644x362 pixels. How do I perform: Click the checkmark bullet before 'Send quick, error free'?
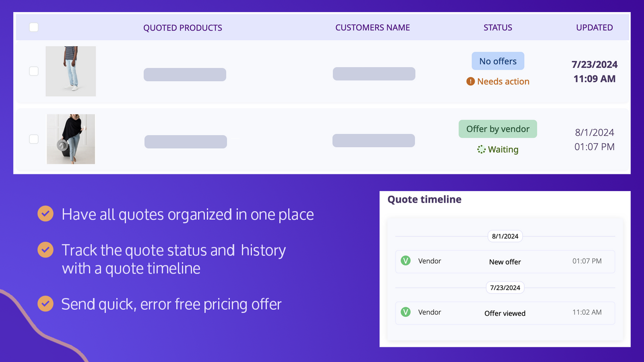[x=45, y=304]
